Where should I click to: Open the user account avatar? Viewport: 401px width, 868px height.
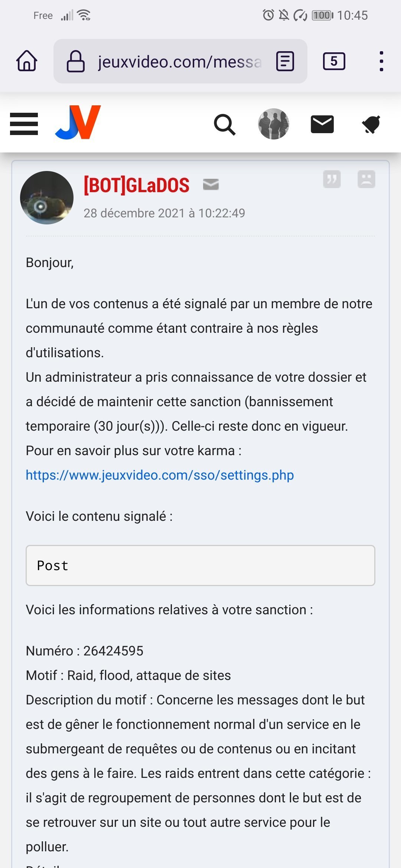274,124
